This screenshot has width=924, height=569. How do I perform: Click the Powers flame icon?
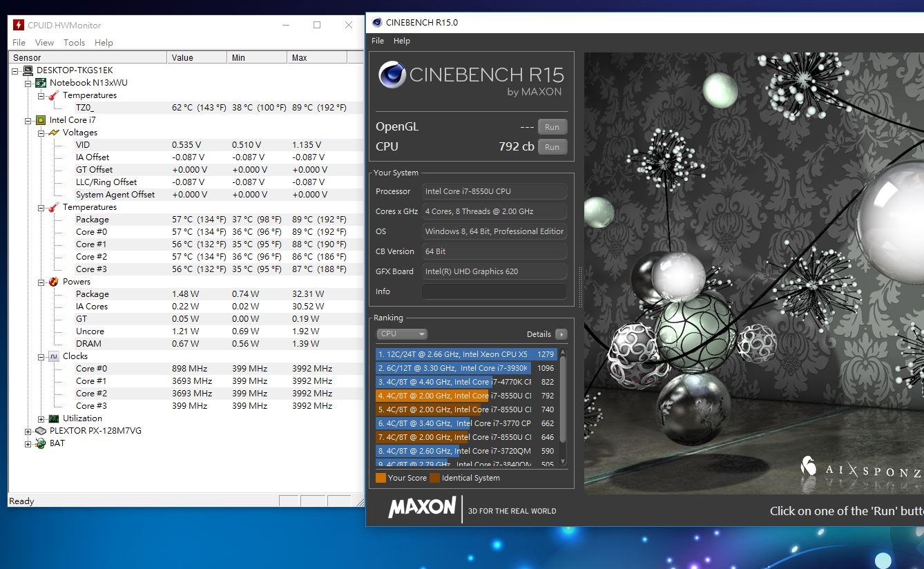click(x=54, y=282)
